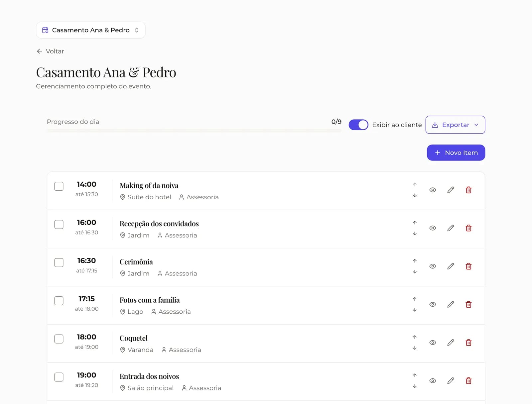Mark Recepção dos convidados as done
Image resolution: width=532 pixels, height=404 pixels.
click(59, 225)
